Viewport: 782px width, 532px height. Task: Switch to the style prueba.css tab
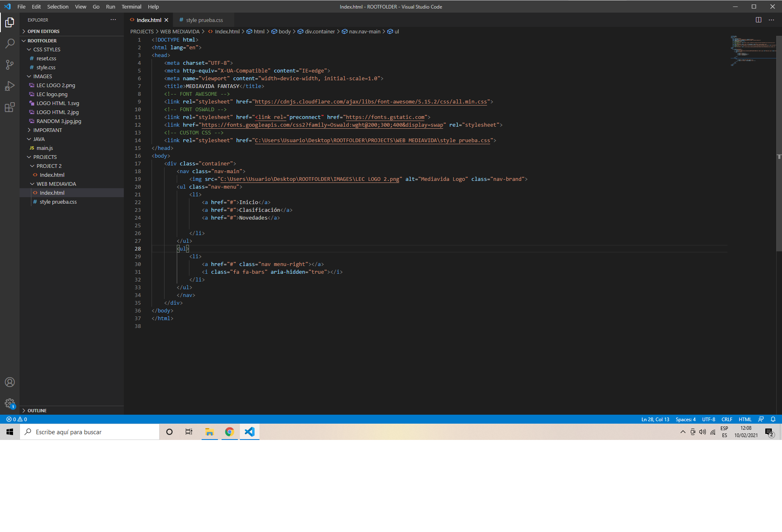pyautogui.click(x=204, y=20)
